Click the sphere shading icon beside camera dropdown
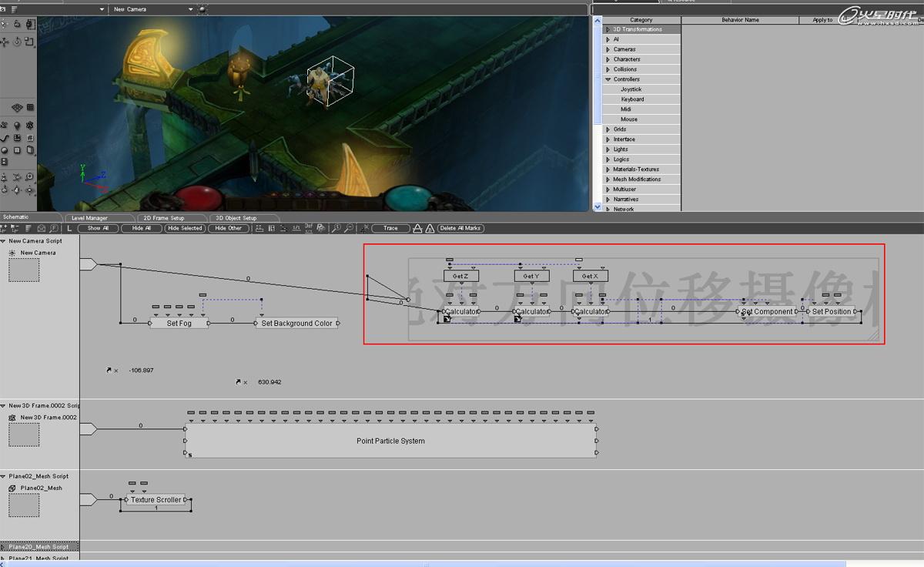 point(203,9)
